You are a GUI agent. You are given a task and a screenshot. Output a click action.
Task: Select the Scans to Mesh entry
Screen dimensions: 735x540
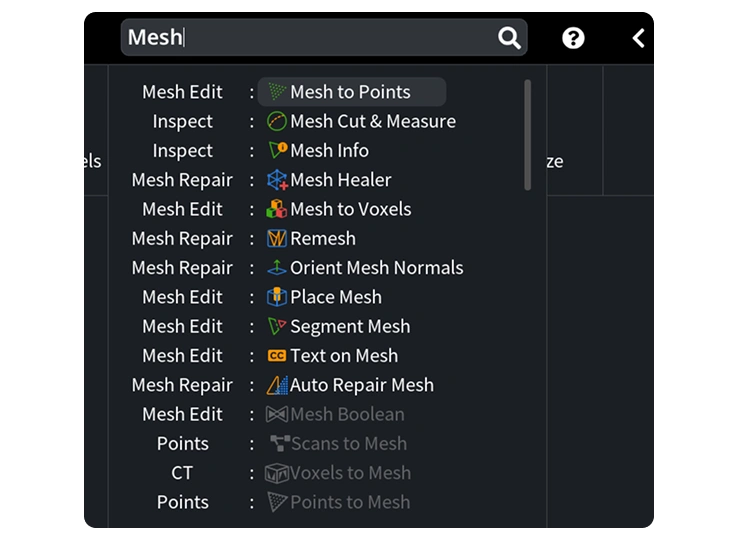(x=338, y=443)
